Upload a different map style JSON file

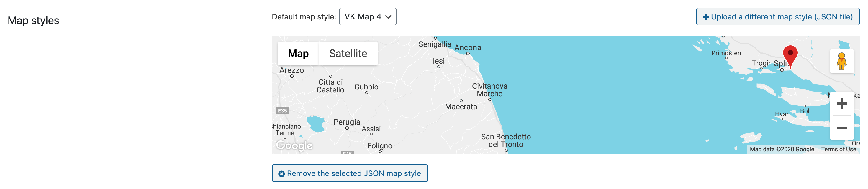point(777,16)
